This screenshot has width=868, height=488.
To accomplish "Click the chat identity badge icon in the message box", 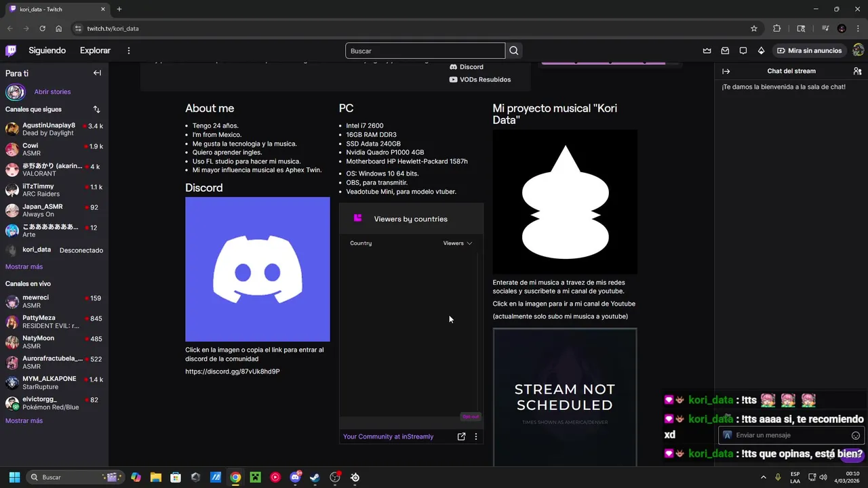I will [728, 435].
